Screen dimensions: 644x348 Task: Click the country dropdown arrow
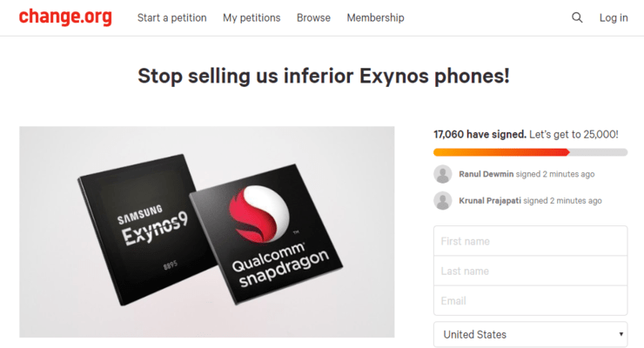point(621,334)
